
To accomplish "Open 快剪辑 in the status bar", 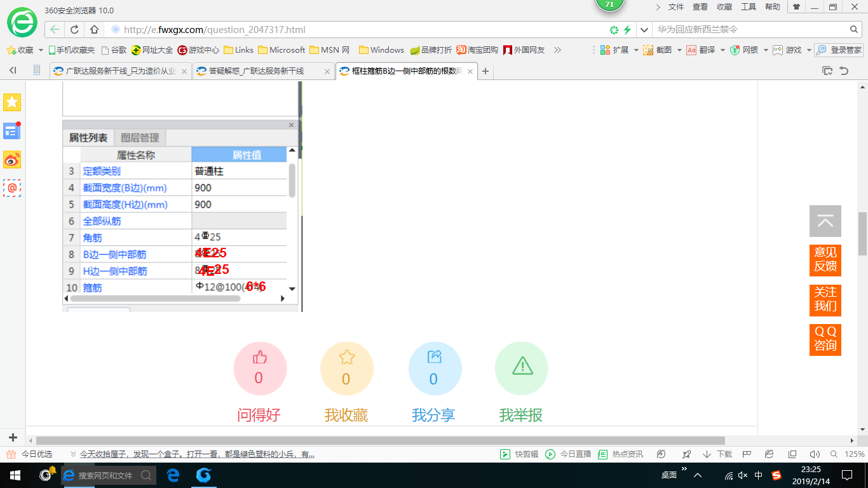I will tap(519, 454).
